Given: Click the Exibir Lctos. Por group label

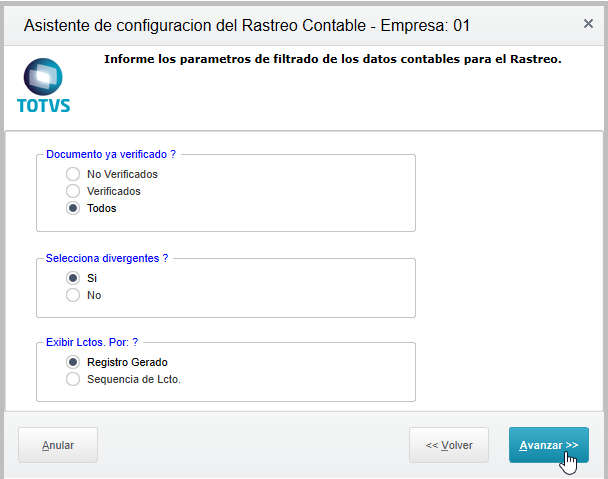Looking at the screenshot, I should click(x=92, y=342).
